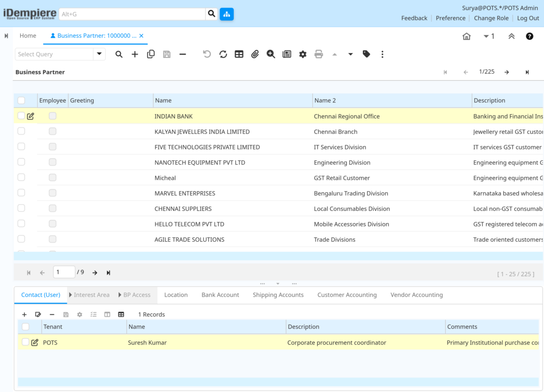
Task: Open more options vertical dots menu
Action: (x=382, y=54)
